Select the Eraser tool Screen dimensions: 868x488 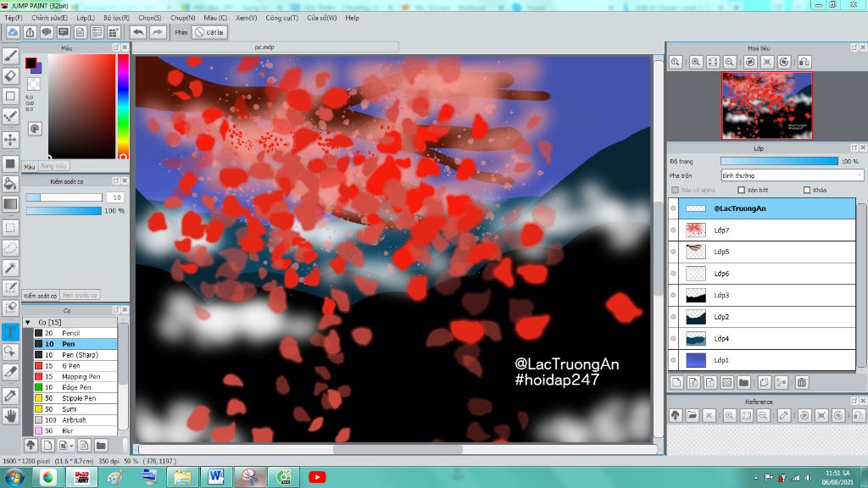tap(10, 76)
